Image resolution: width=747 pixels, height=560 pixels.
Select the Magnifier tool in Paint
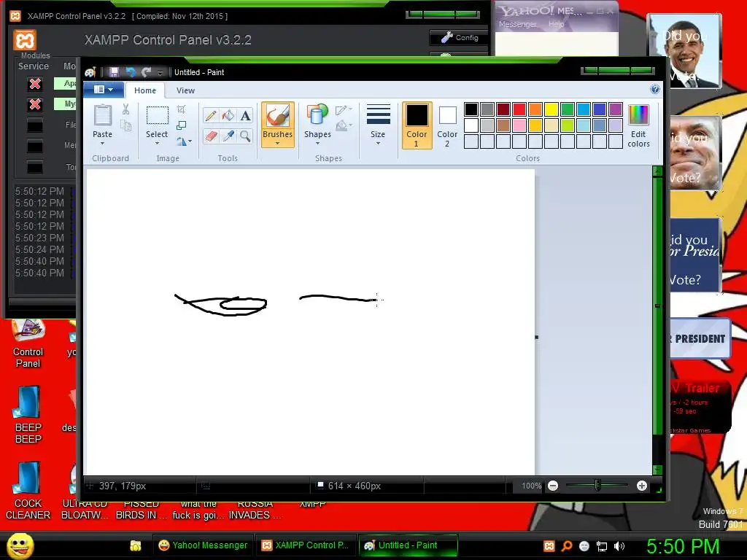pos(245,136)
